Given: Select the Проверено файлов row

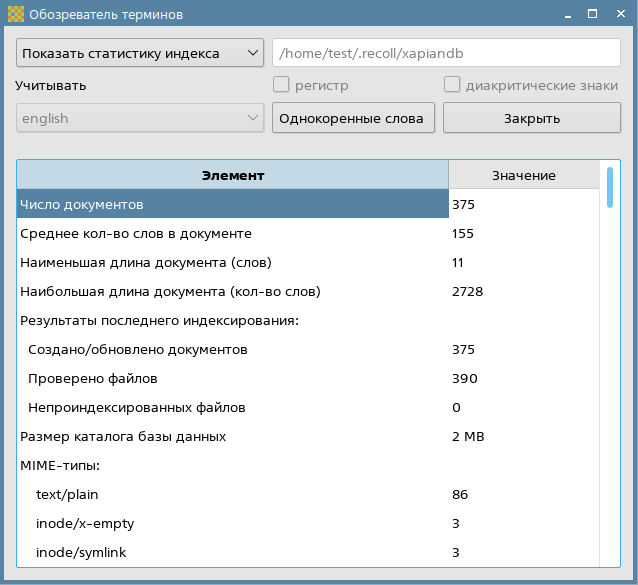Looking at the screenshot, I should 232,378.
